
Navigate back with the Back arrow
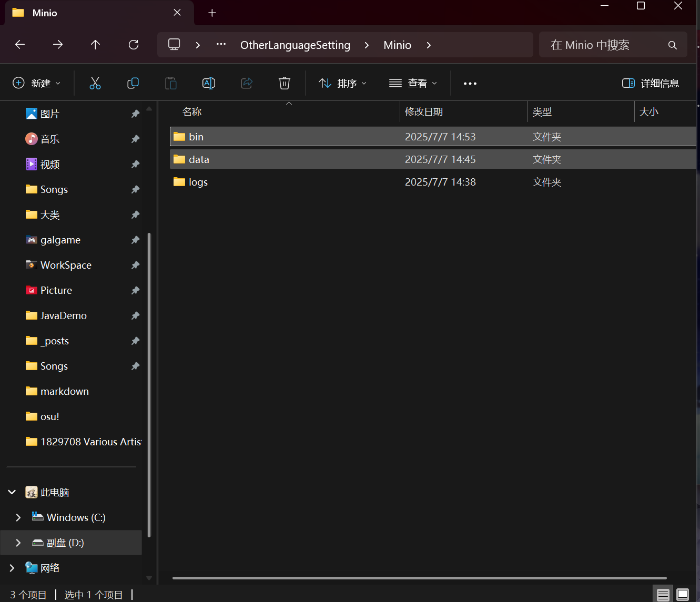[x=20, y=45]
